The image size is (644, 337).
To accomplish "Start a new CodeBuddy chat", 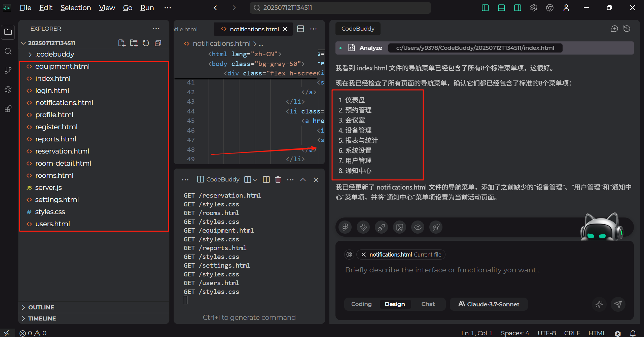I will click(614, 29).
